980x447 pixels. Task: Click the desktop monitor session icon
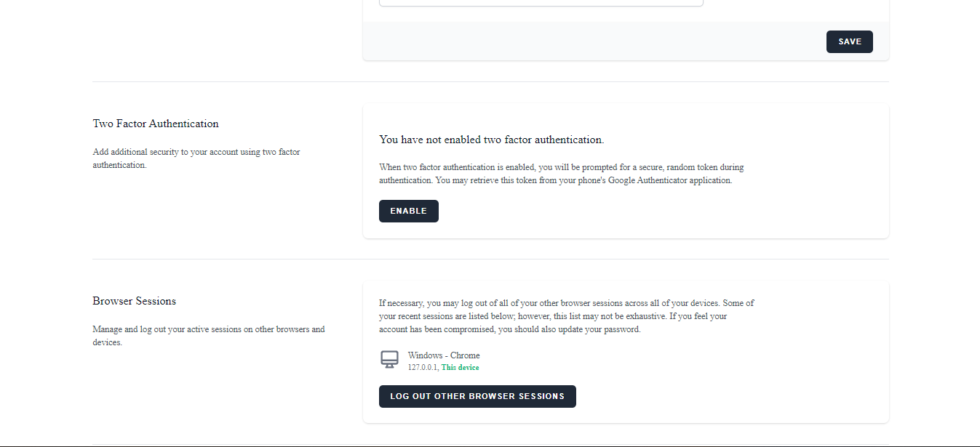click(x=390, y=359)
